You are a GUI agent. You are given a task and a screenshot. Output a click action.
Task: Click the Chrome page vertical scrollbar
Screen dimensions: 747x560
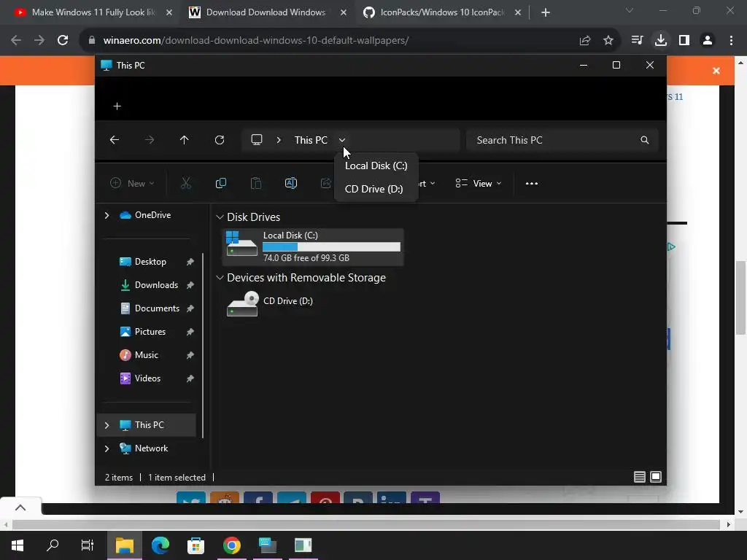click(x=740, y=297)
